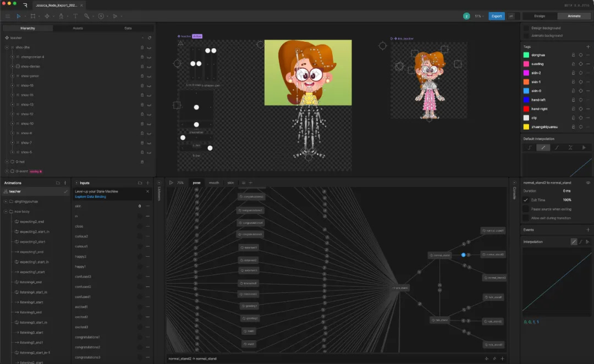
Task: Lock the clip tag
Action: coord(573,118)
